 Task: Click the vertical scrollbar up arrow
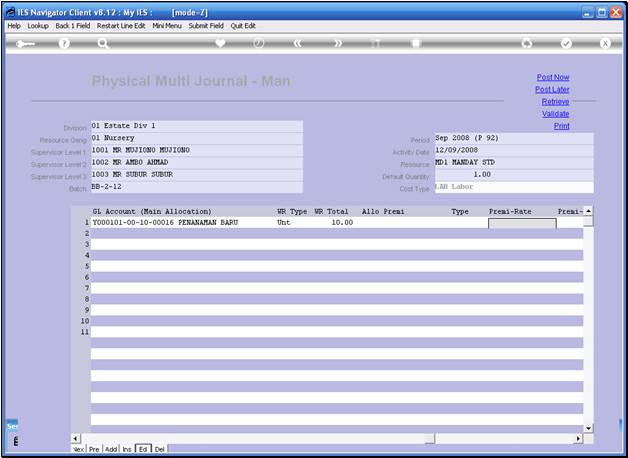588,211
